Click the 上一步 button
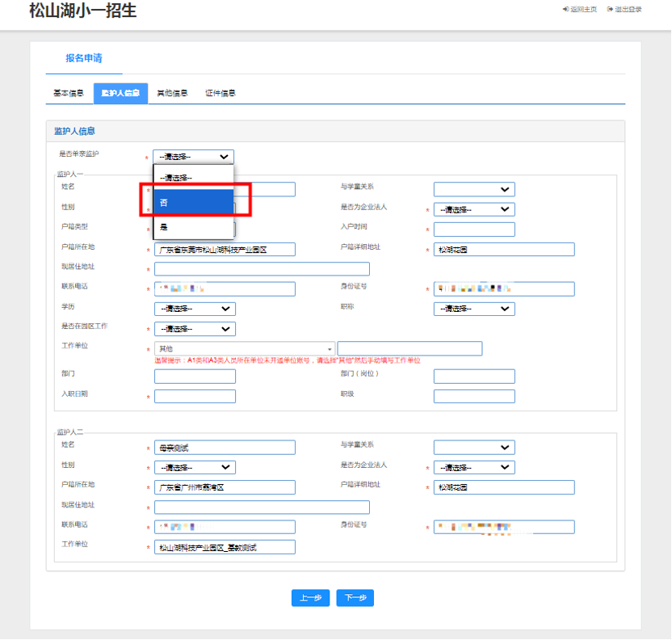672x640 pixels. [x=310, y=598]
